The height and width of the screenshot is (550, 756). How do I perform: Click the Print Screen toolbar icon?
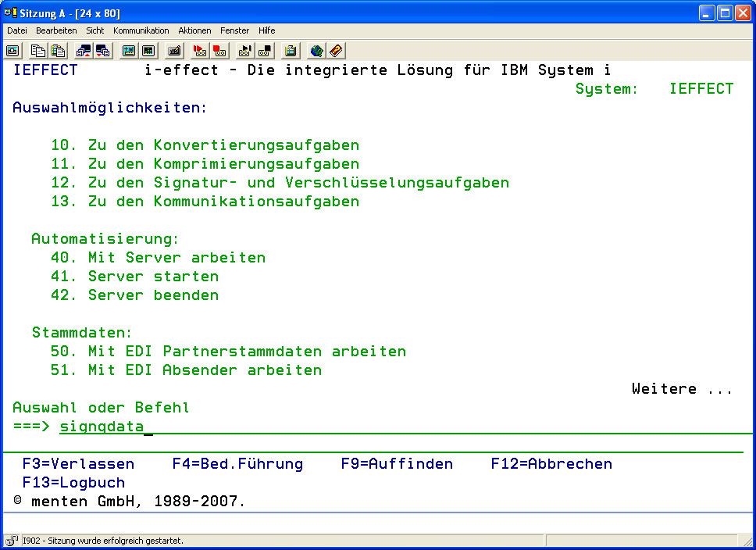coord(13,51)
